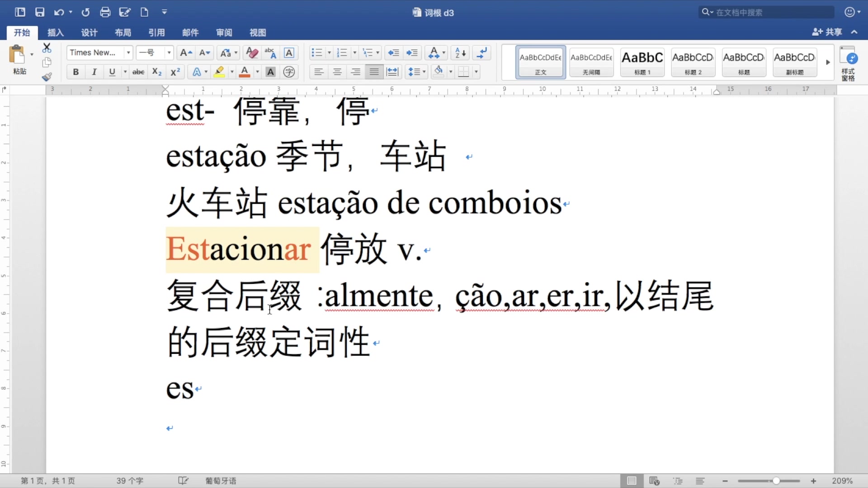Open the line spacing dropdown
868x488 pixels.
pos(417,72)
